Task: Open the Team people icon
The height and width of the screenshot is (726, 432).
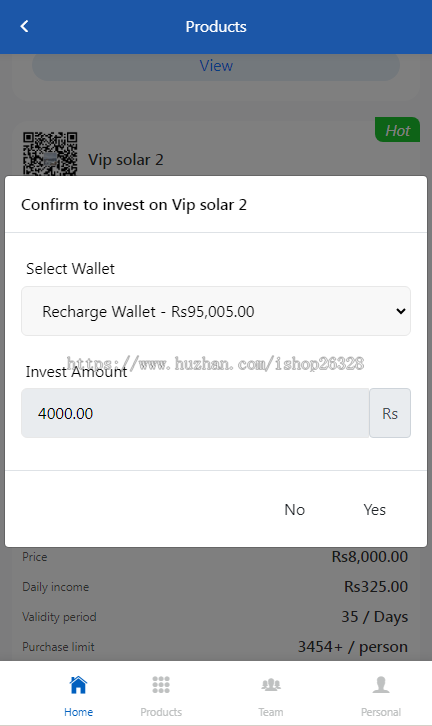Action: point(271,685)
